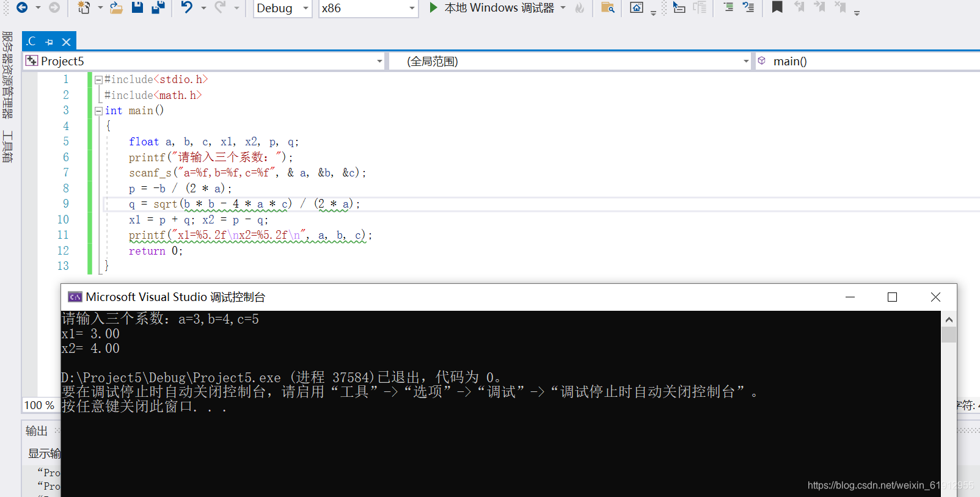Click the Save All icon

[x=158, y=7]
